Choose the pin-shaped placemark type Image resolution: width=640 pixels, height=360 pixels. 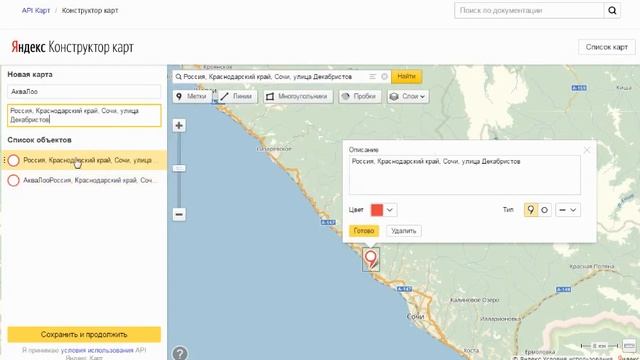point(531,210)
